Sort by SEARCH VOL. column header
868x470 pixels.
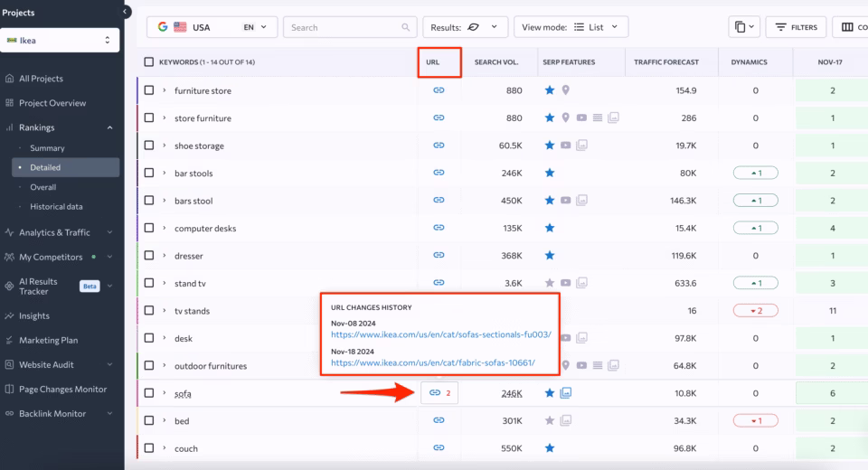point(496,62)
